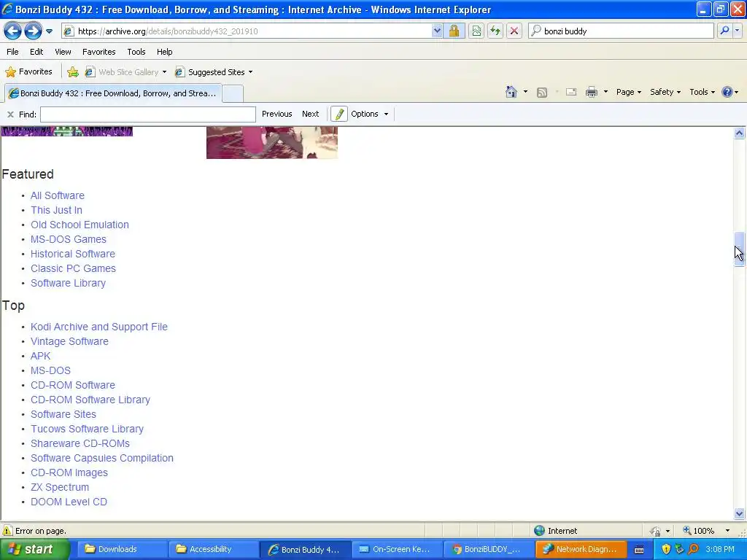Stop loading with the red X icon
Screen dimensions: 747x560
pyautogui.click(x=514, y=31)
